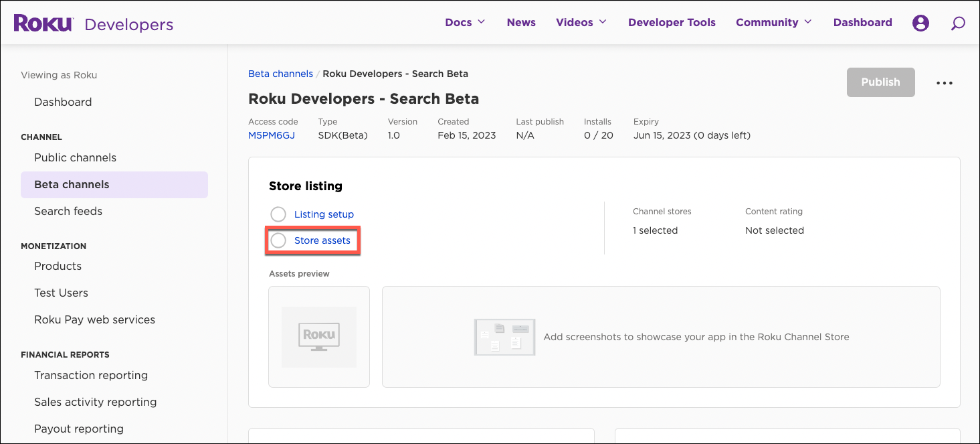
Task: Go to Developer Tools in top navigation
Action: 672,23
